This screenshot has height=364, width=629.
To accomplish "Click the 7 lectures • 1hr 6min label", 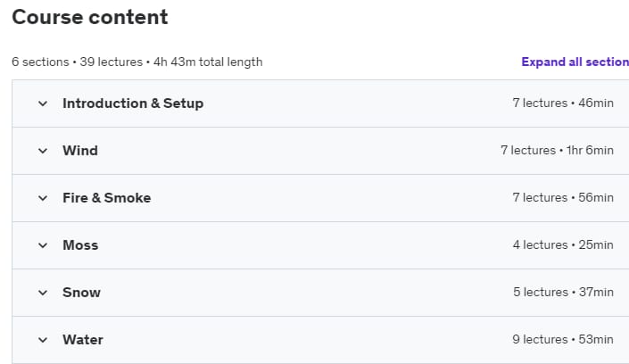I will click(x=558, y=151).
